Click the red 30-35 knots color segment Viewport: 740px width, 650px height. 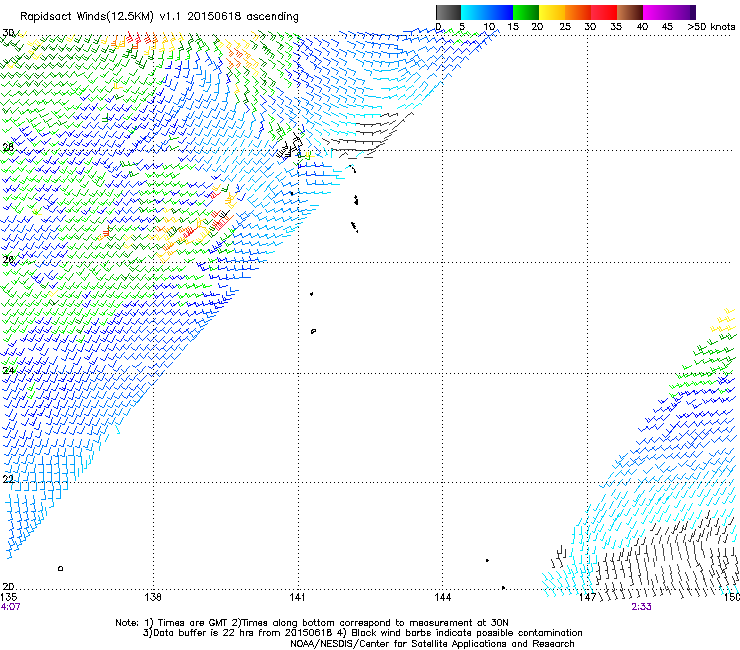tap(604, 12)
